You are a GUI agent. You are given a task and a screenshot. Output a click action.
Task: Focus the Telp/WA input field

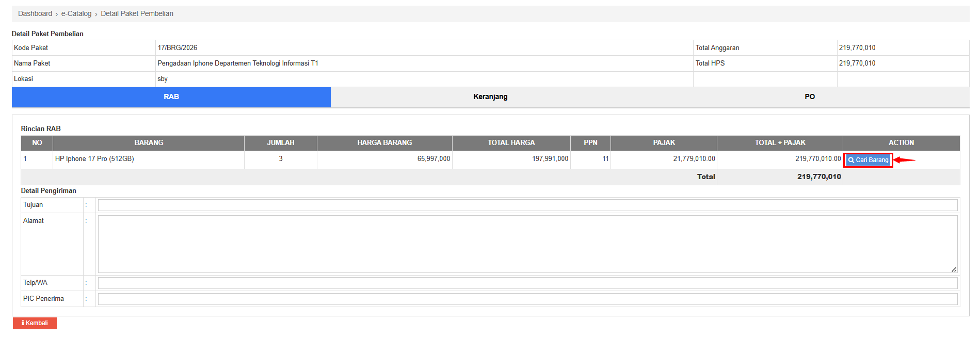click(x=527, y=283)
